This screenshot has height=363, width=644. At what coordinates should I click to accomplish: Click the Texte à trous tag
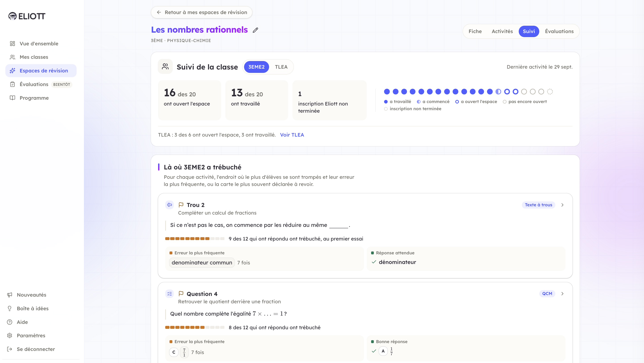click(539, 205)
